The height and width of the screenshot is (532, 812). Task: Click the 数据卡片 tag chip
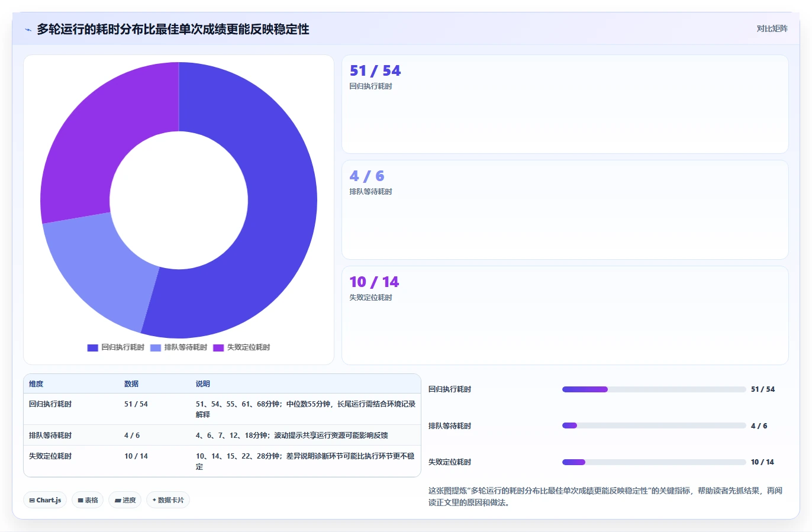pyautogui.click(x=168, y=500)
